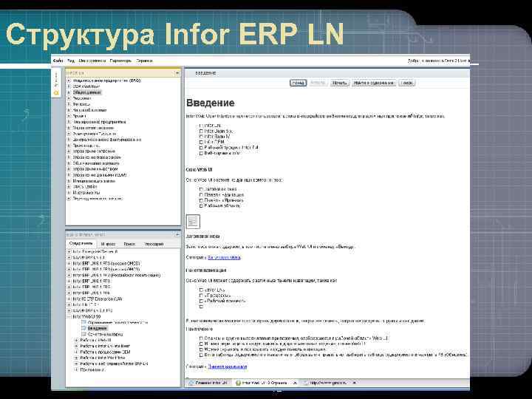Viewport: 532px width, 399px height.
Task: Switch to the Индекс help tab
Action: click(108, 244)
